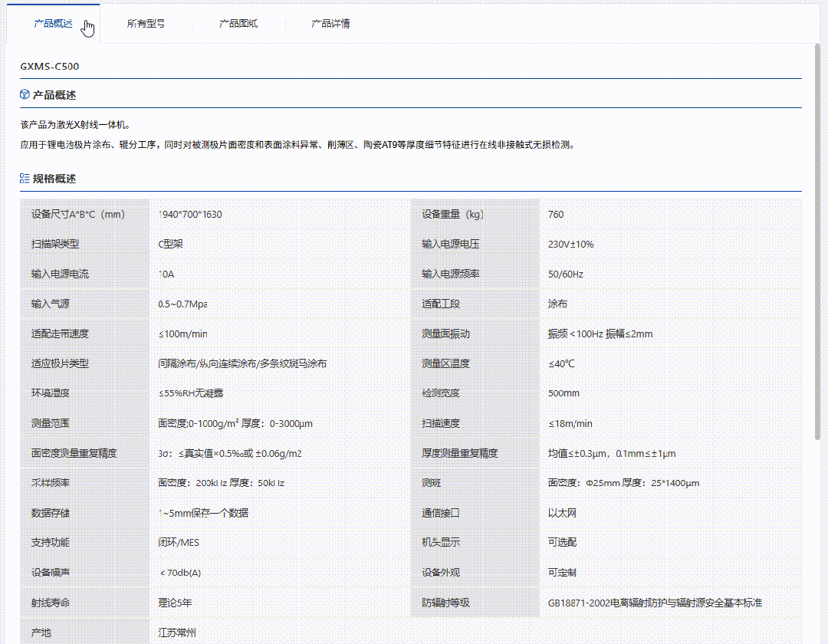Click the 扫描速度 label
The width and height of the screenshot is (828, 644).
pos(441,423)
